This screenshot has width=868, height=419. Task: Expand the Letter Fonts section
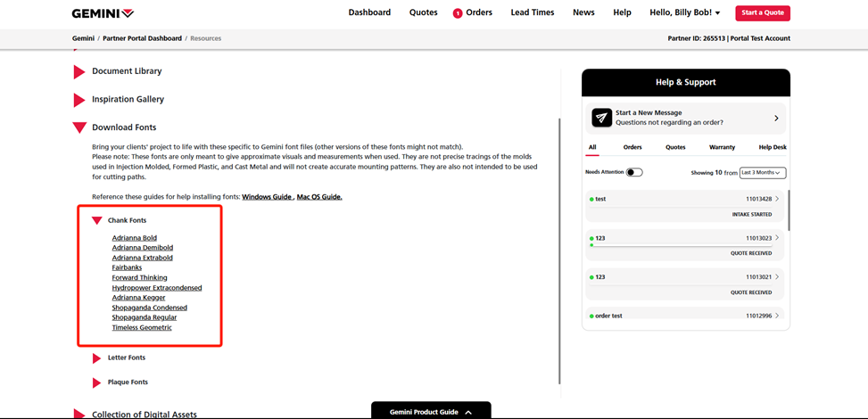[x=97, y=358]
